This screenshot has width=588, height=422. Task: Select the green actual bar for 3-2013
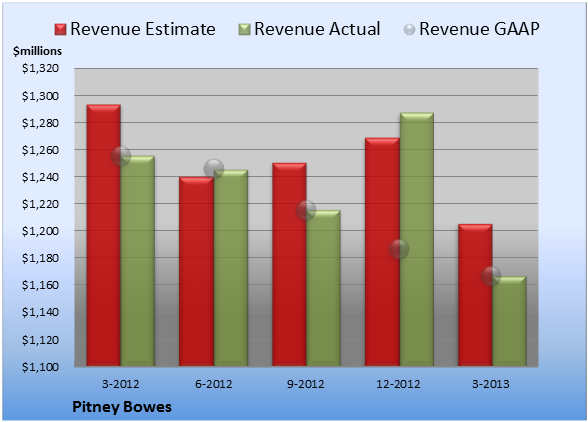click(x=509, y=321)
